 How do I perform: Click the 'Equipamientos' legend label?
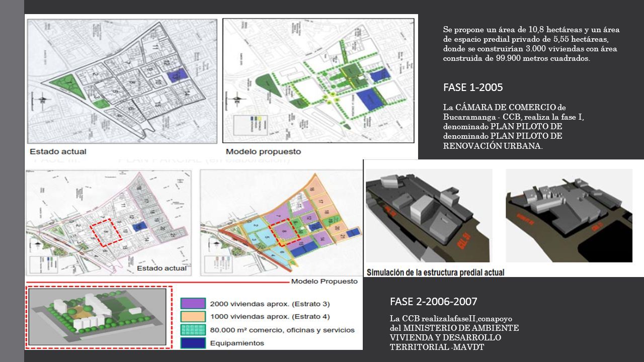pyautogui.click(x=237, y=343)
